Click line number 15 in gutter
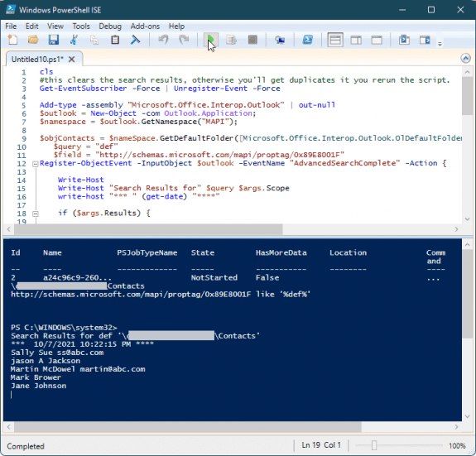 point(22,189)
